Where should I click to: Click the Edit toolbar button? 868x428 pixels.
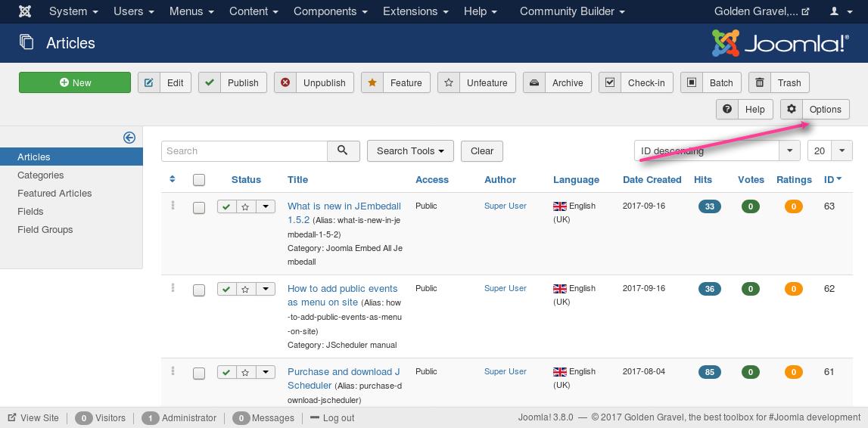coord(164,82)
